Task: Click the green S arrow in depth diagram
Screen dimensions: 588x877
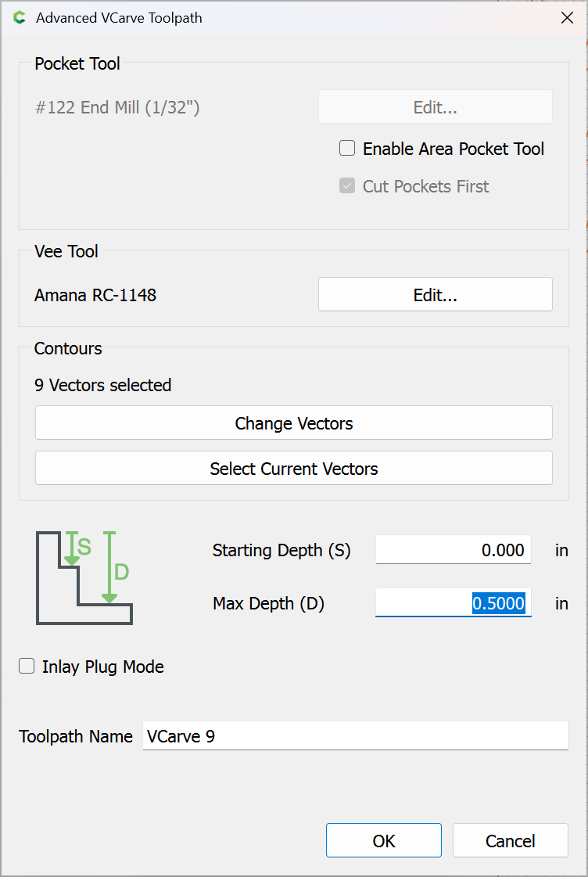Action: [x=72, y=548]
